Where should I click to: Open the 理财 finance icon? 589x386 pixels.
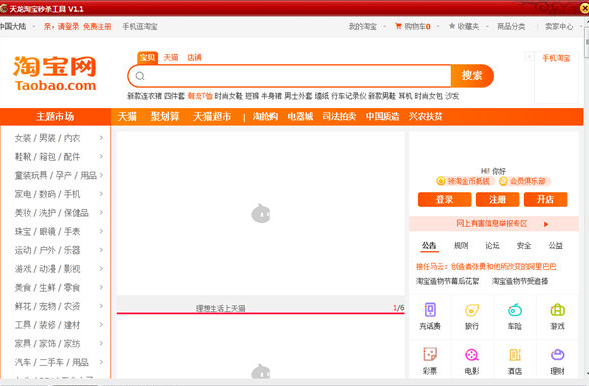557,354
